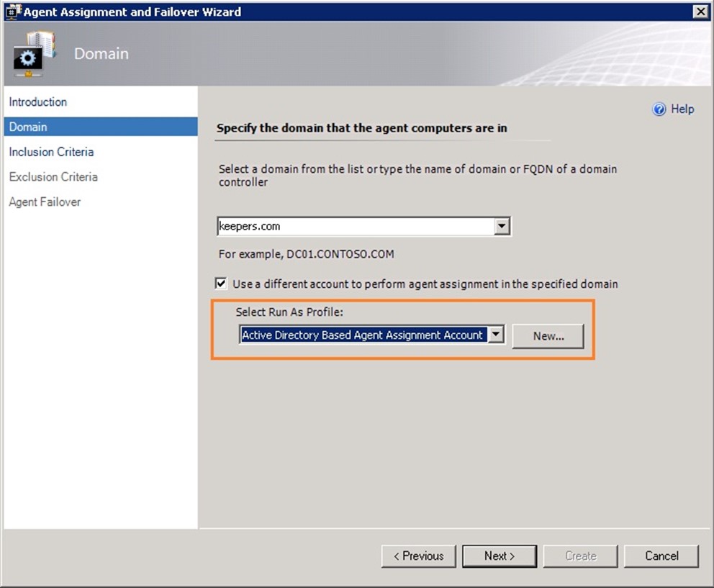Jump to the Agent Failover step

tap(45, 202)
